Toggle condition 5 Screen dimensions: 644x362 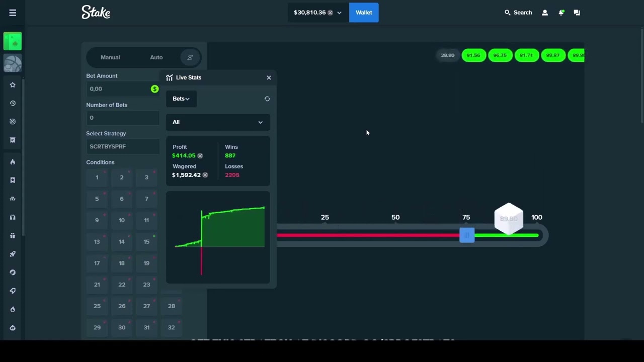pyautogui.click(x=97, y=199)
